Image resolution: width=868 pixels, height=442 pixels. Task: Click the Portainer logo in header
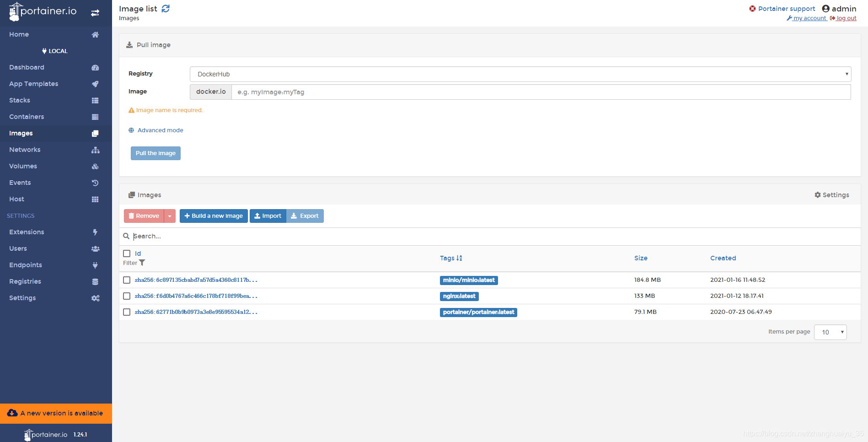click(43, 11)
